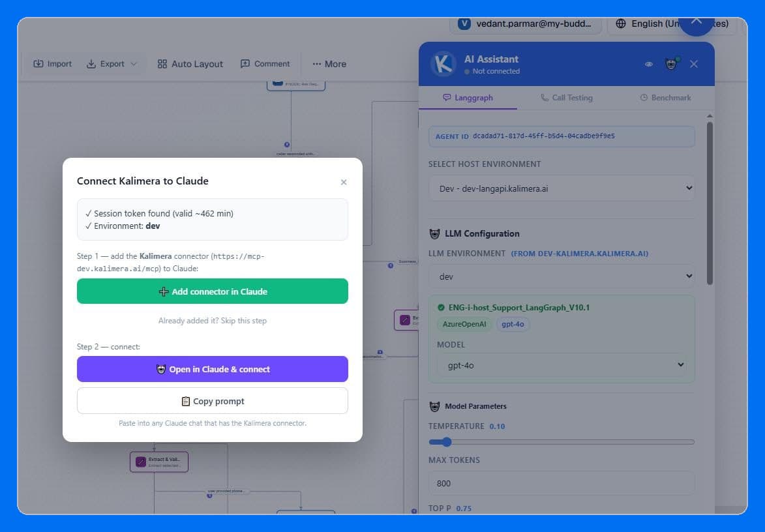Open the English language selector

[671, 24]
